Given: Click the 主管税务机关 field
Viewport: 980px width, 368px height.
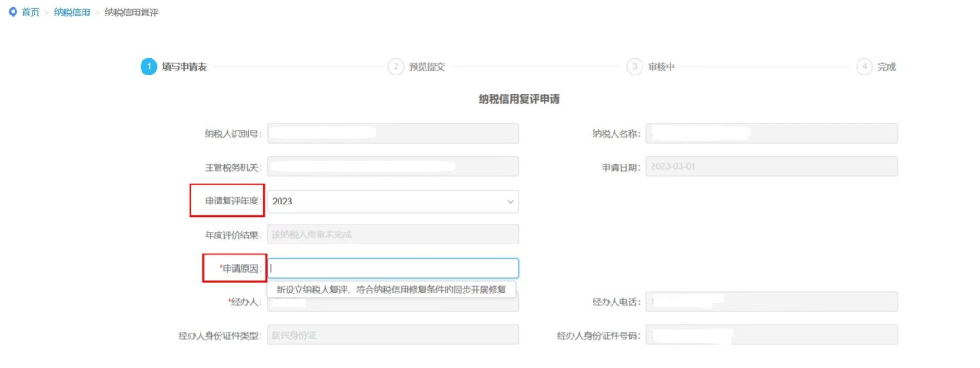Looking at the screenshot, I should (393, 166).
